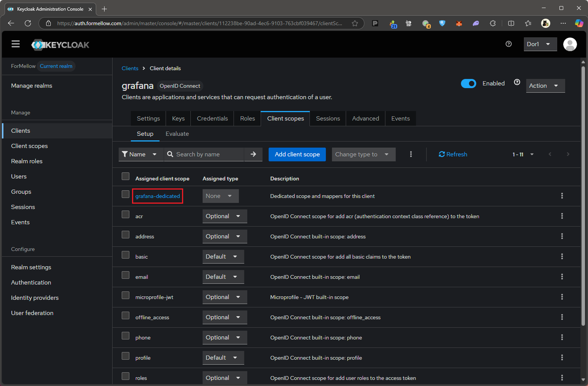
Task: Go back in browser history
Action: coord(11,23)
